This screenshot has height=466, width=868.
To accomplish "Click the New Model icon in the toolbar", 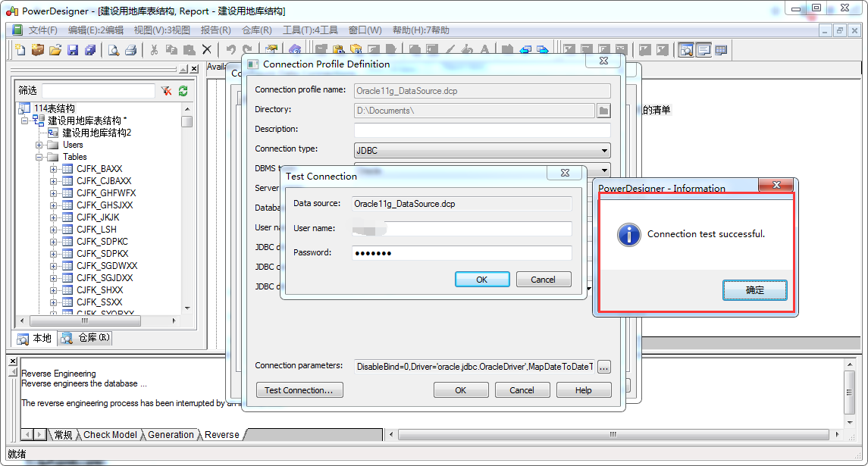I will (x=21, y=49).
